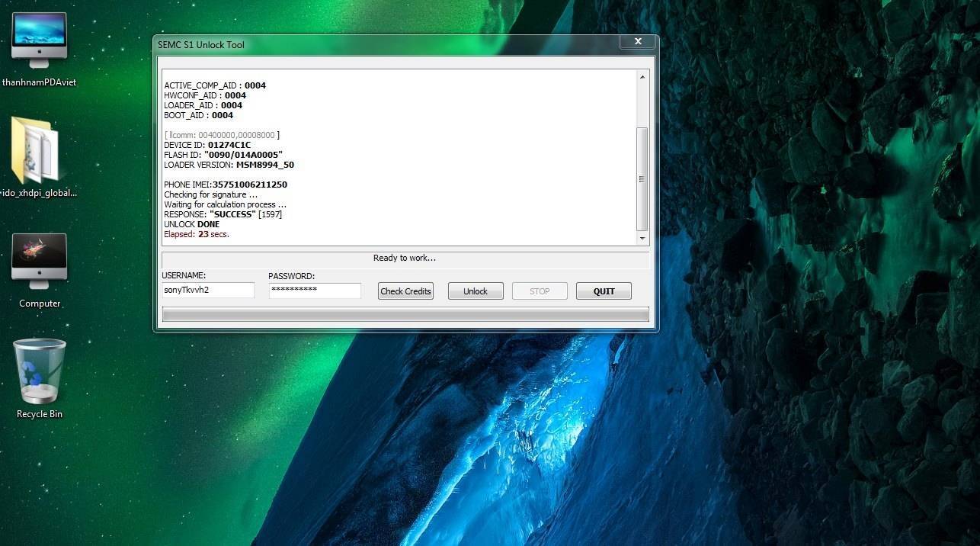Click the LOADER VERSION MSM8994_50 line
Screen dimensions: 980x546
click(x=229, y=165)
